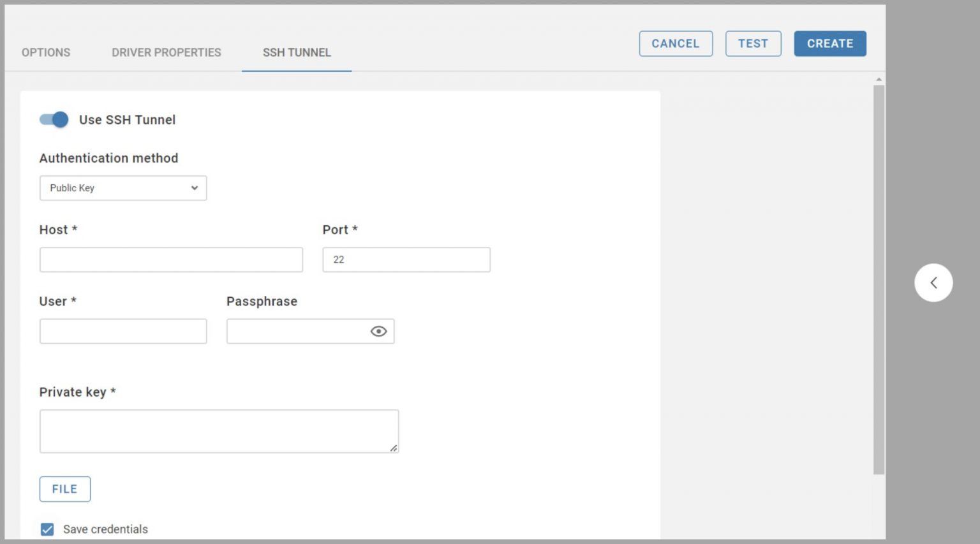The image size is (980, 544).
Task: Select the Port field showing 22
Action: pyautogui.click(x=406, y=259)
